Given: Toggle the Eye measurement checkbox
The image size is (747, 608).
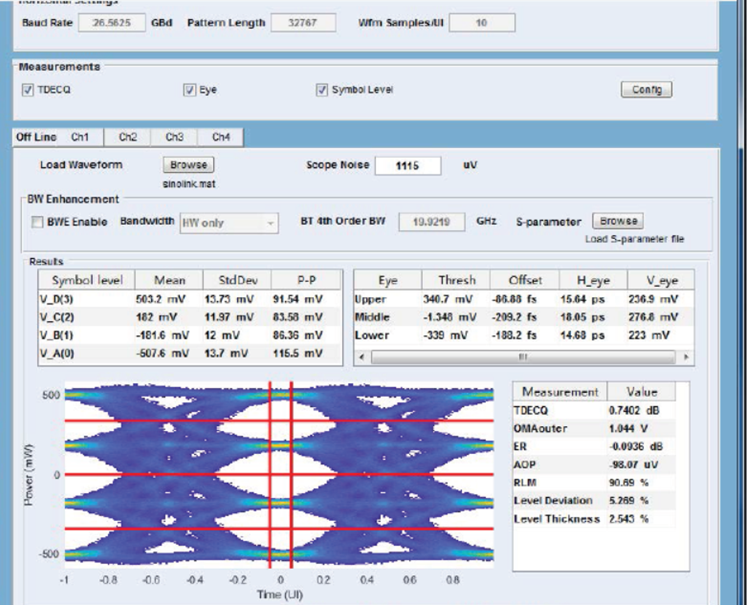Looking at the screenshot, I should tap(188, 90).
